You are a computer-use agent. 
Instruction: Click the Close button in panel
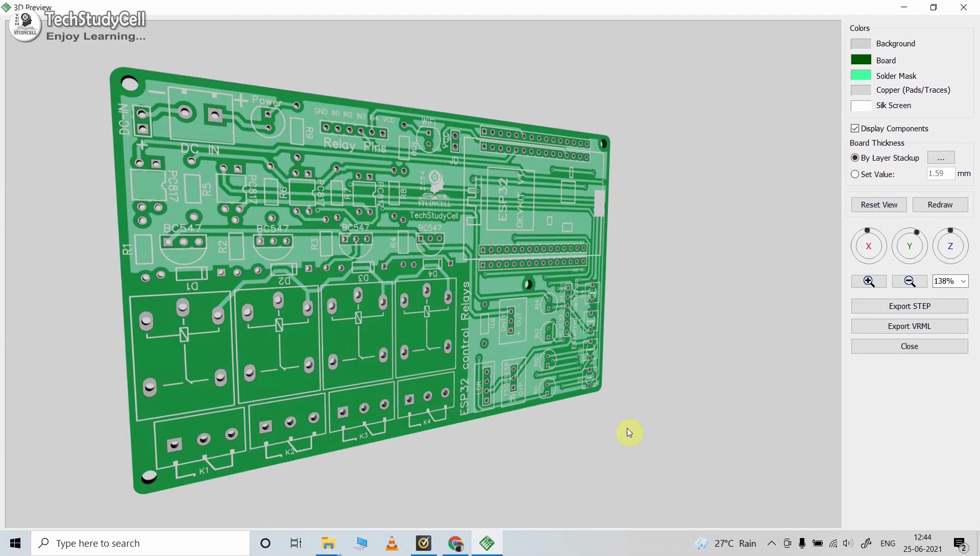click(x=910, y=346)
